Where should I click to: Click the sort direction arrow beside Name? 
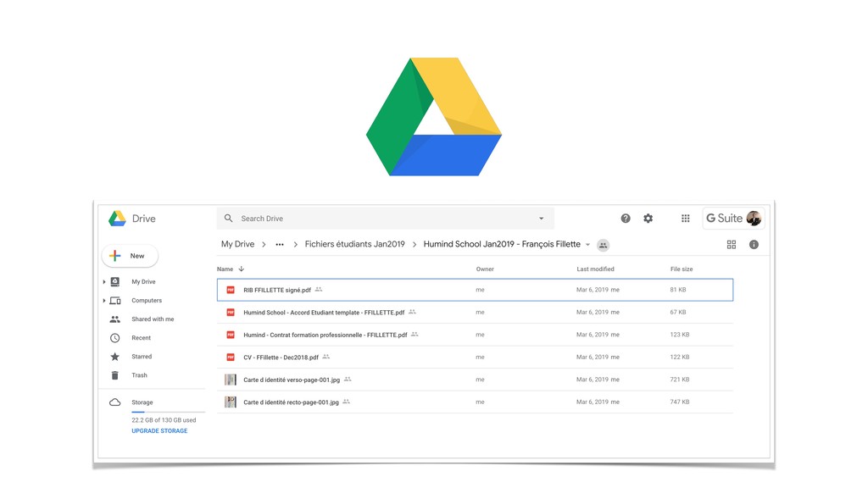point(242,269)
